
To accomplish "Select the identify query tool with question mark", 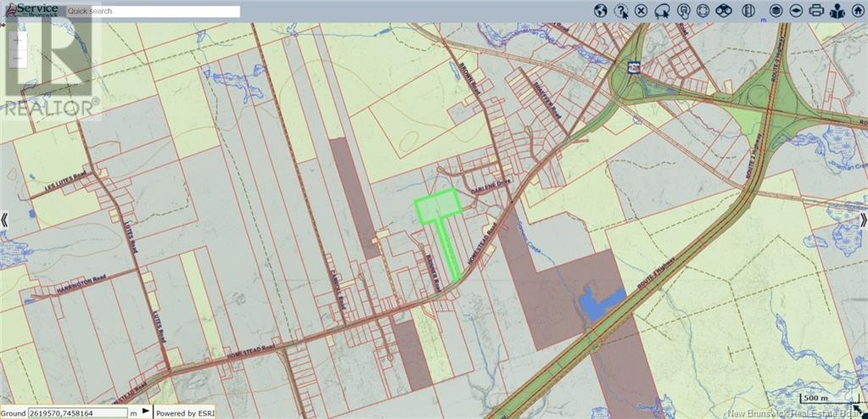I will [621, 11].
